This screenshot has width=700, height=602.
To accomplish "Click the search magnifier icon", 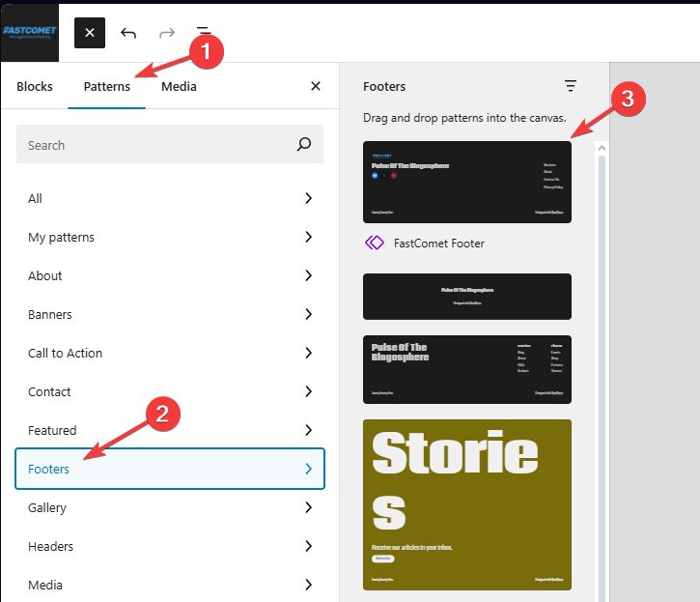I will (x=304, y=145).
